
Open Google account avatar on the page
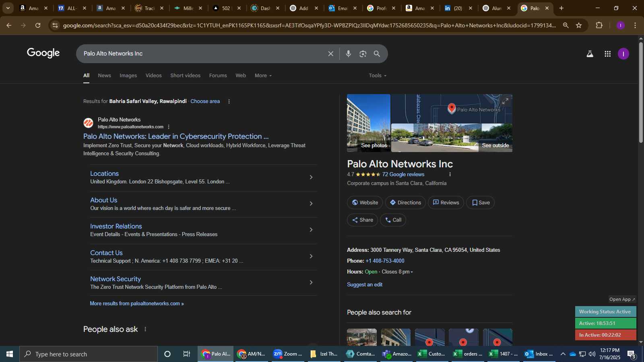click(623, 53)
